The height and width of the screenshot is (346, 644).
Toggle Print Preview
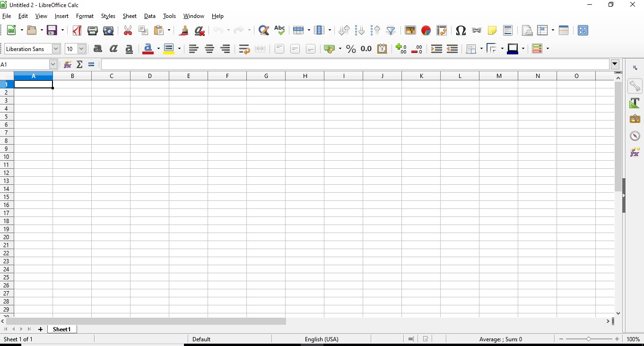point(108,30)
